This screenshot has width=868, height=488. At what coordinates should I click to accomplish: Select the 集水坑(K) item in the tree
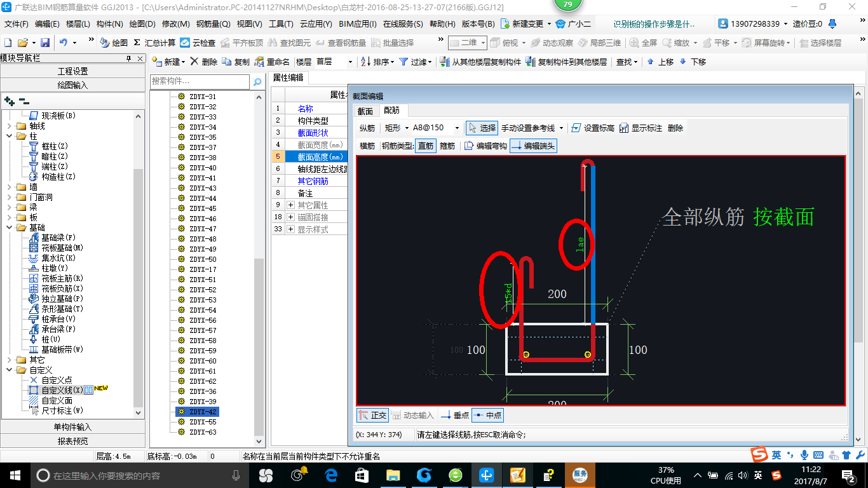58,258
